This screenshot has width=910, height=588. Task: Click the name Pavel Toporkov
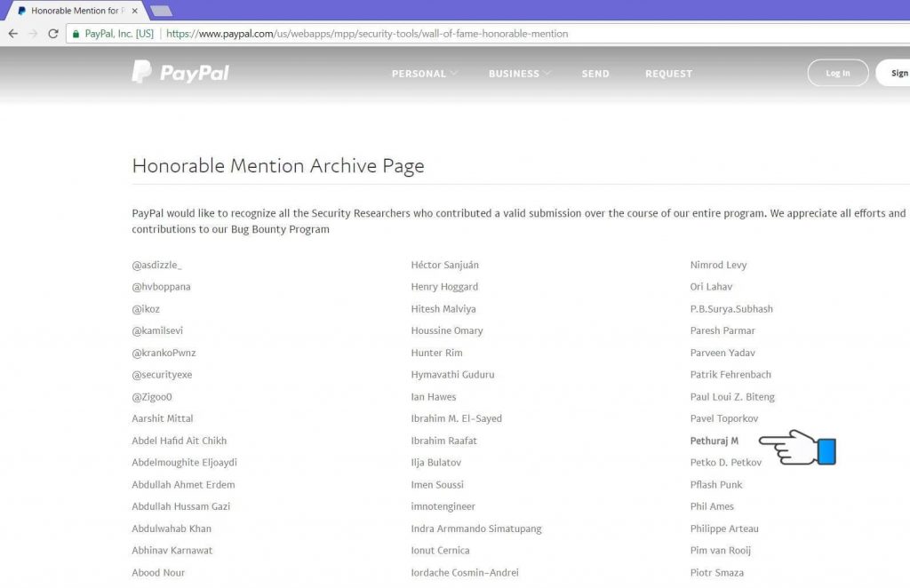click(724, 418)
